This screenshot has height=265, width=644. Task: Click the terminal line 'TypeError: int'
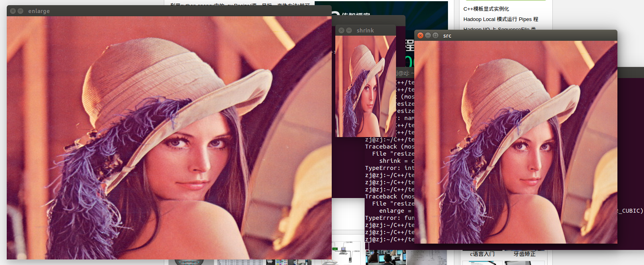pyautogui.click(x=390, y=168)
